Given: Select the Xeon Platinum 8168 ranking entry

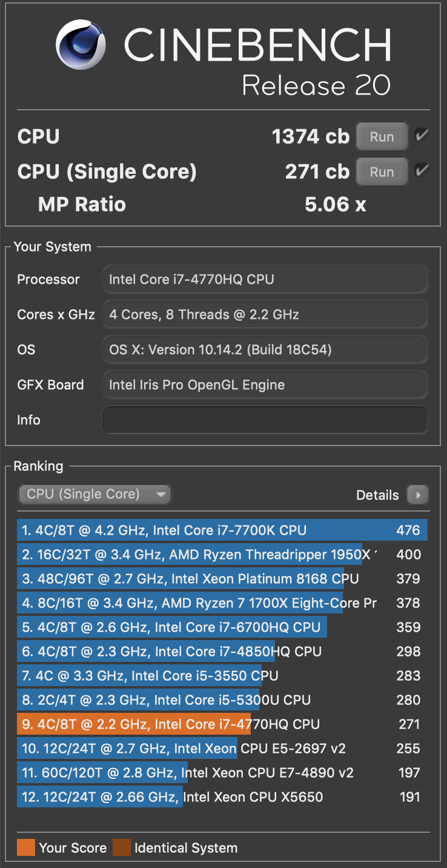Looking at the screenshot, I should pyautogui.click(x=222, y=579).
